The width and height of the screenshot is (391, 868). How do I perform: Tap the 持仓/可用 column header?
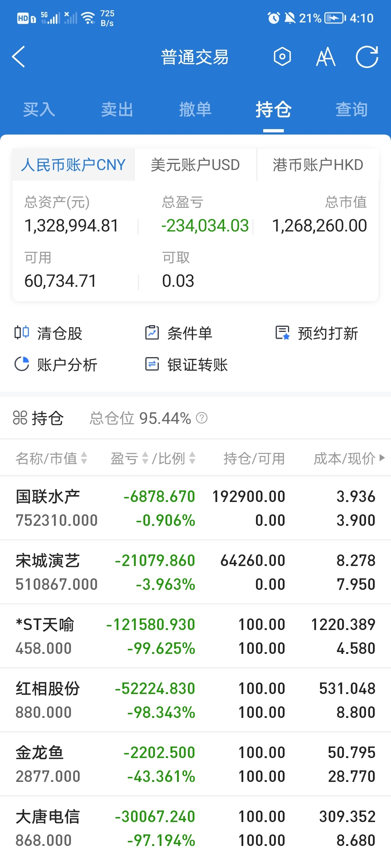pyautogui.click(x=254, y=458)
